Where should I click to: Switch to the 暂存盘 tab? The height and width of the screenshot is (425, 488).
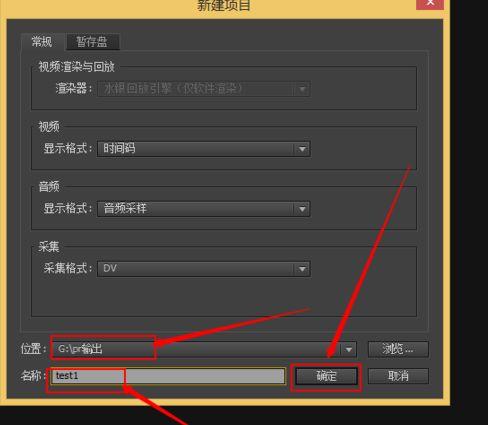[x=93, y=42]
